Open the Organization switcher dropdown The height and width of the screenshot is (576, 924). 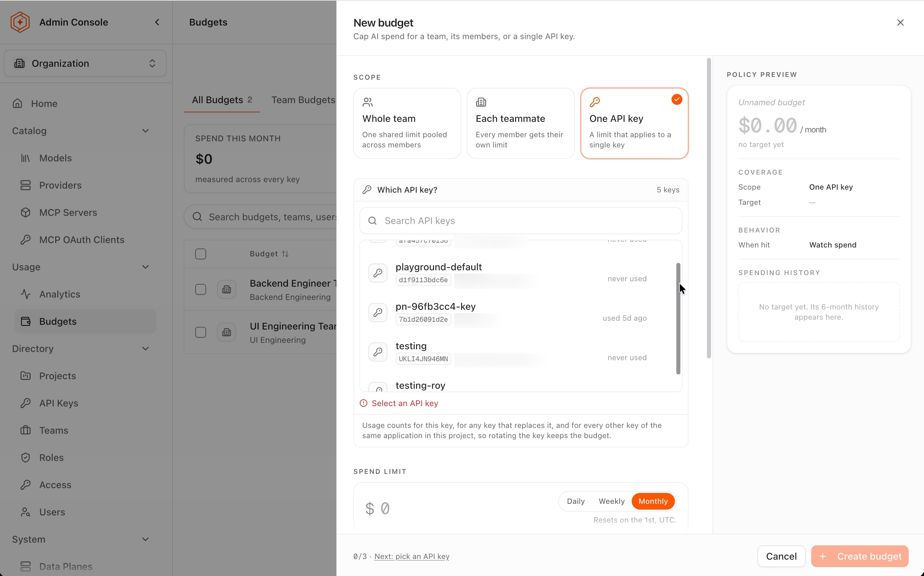click(85, 63)
